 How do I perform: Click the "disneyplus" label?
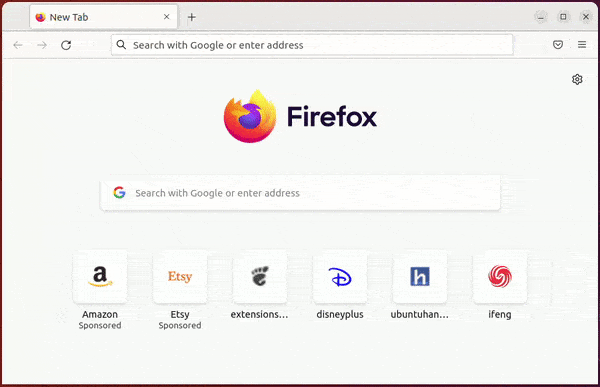tap(340, 315)
